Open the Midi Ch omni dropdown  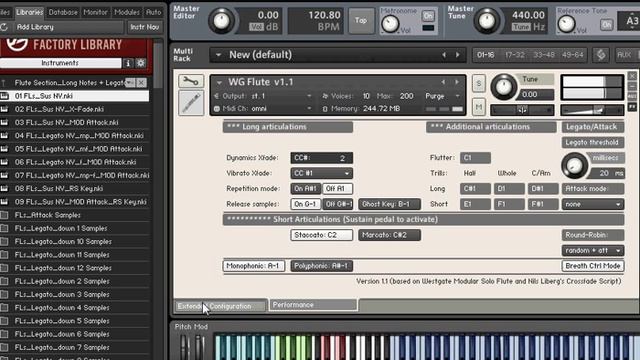309,108
